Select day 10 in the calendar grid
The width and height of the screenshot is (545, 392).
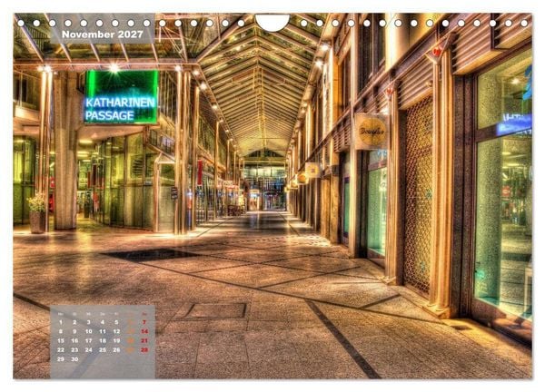point(89,331)
